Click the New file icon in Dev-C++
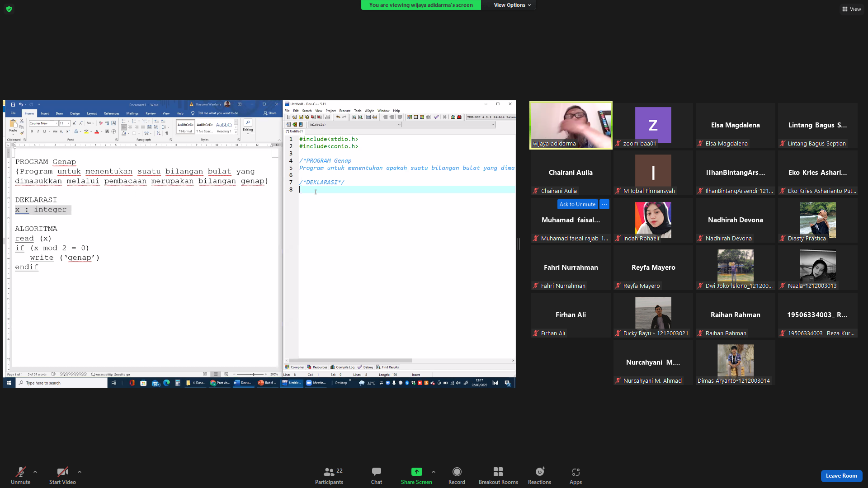The image size is (868, 488). point(288,117)
